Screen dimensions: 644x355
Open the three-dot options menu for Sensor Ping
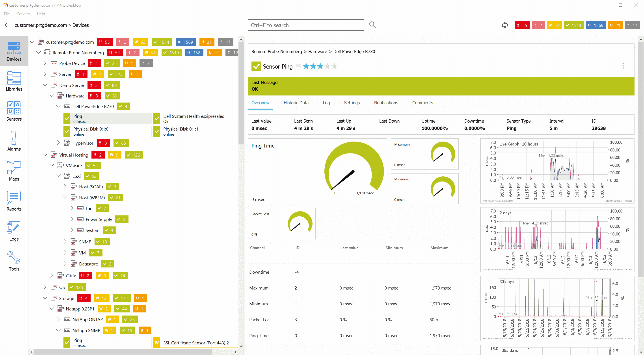pyautogui.click(x=623, y=66)
